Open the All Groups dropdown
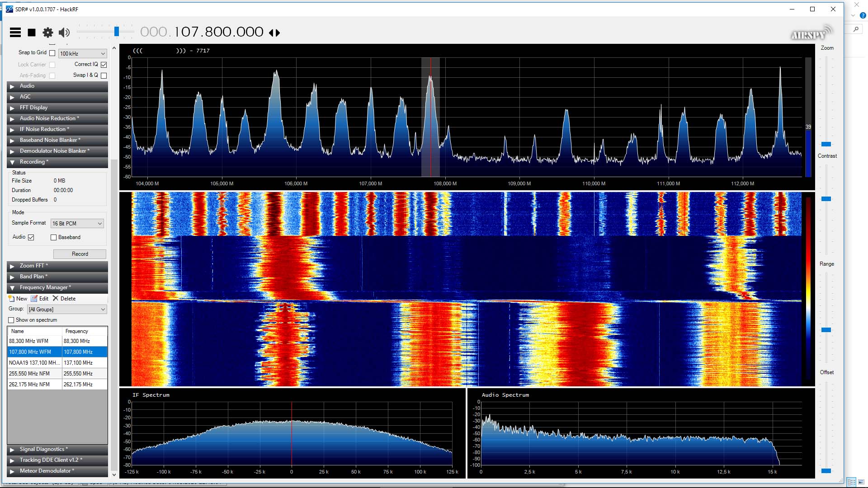The width and height of the screenshot is (868, 488). 67,310
